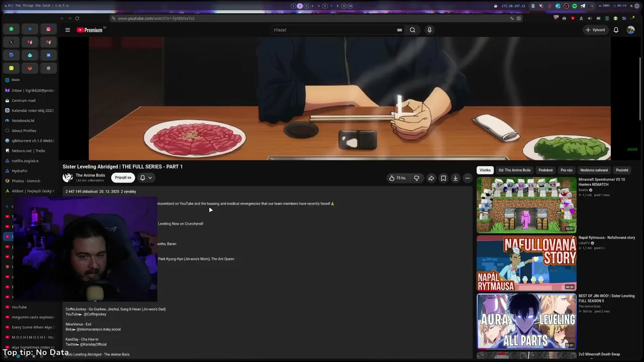
Task: Go back in browser history
Action: 62,19
